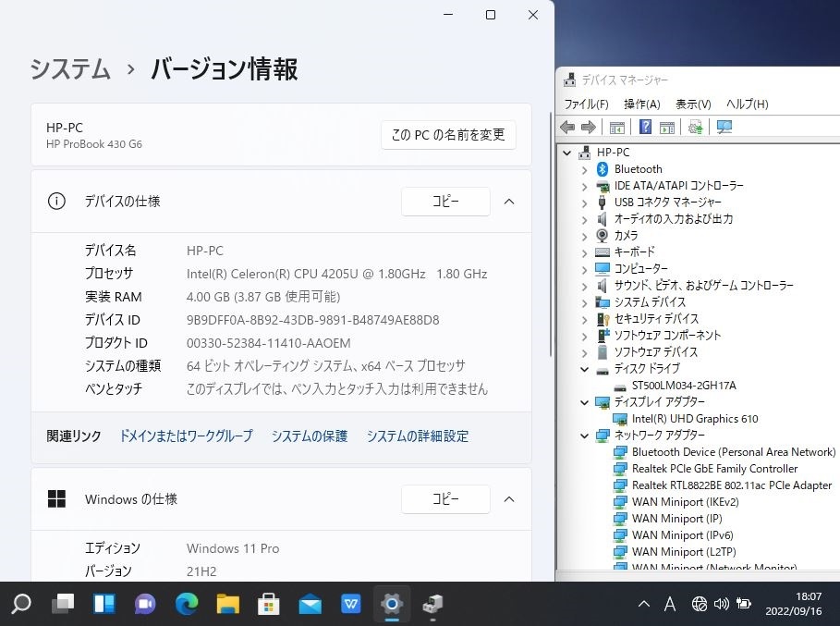
Task: Select the Bluetooth device category icon
Action: click(x=603, y=169)
